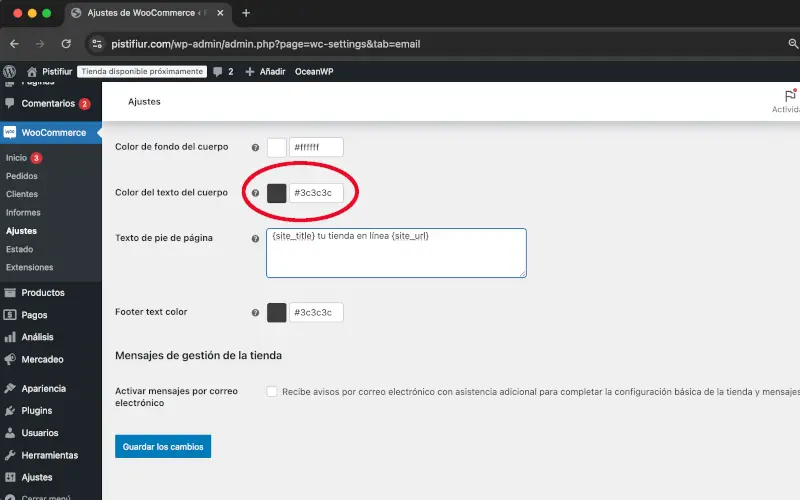Click Footer text color #3c3c3c input
Screen dimensions: 800x500
(x=316, y=312)
